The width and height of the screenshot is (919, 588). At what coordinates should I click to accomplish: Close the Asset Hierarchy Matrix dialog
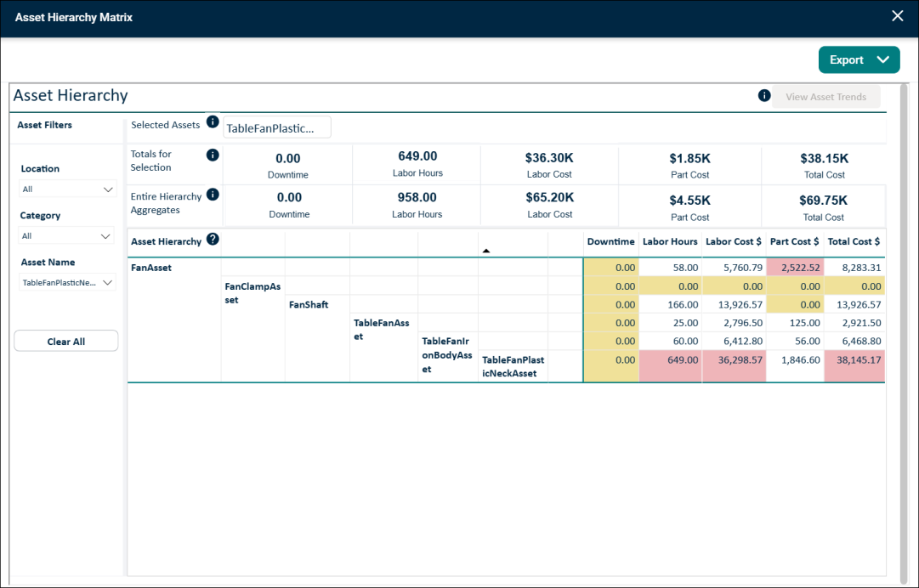click(x=897, y=16)
